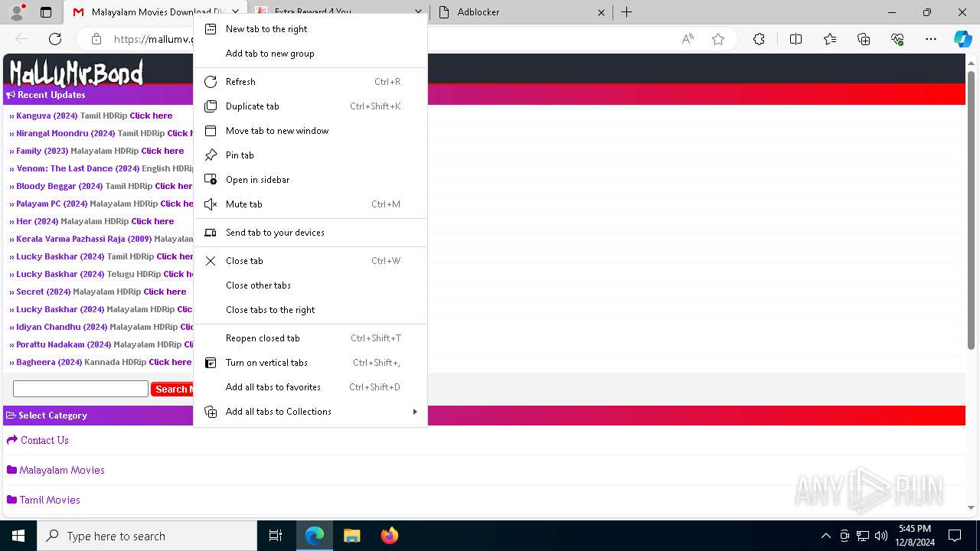Choose Close tabs to the right

click(310, 310)
